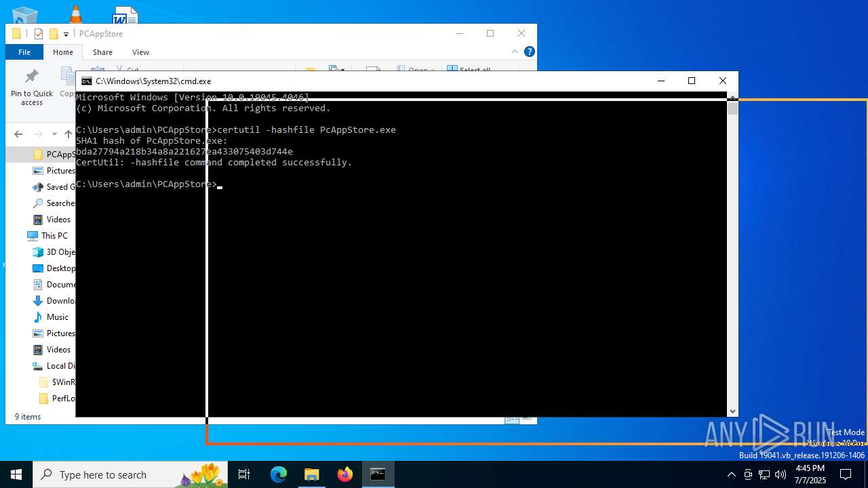Switch to the Share ribbon tab
Image resolution: width=868 pixels, height=488 pixels.
pyautogui.click(x=102, y=52)
